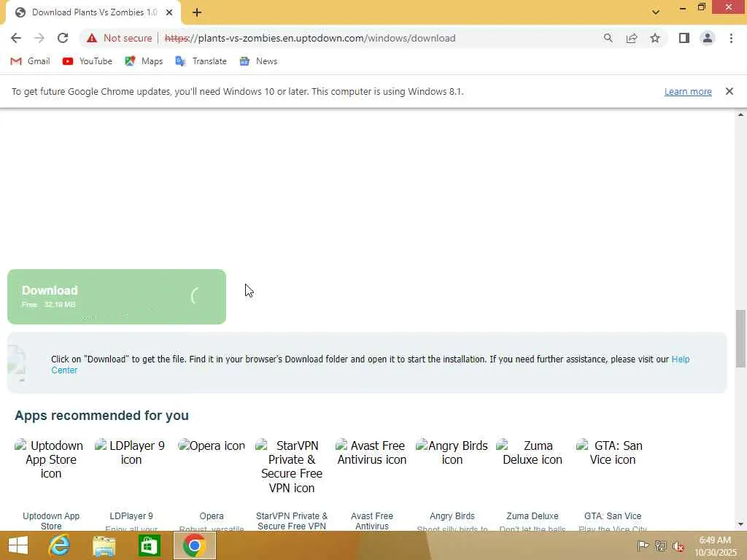Click the browser Forward arrow

tap(39, 38)
